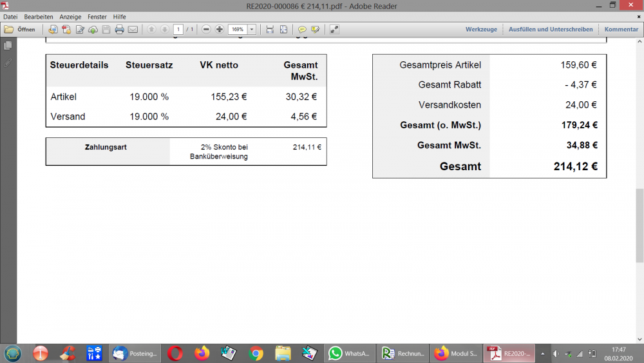Click scroll up arrow of document
Image resolution: width=644 pixels, height=363 pixels.
pos(639,41)
